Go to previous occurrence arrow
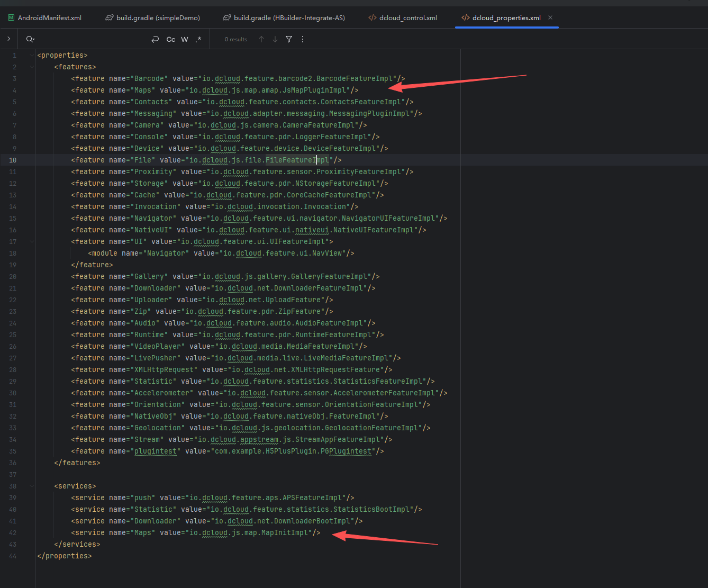Screen dimensions: 708x588 coord(261,39)
